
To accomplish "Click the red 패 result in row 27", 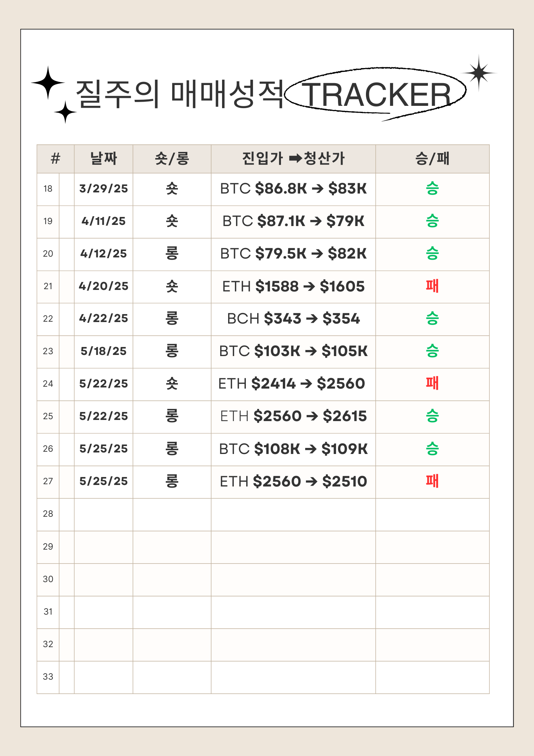I will pos(432,481).
